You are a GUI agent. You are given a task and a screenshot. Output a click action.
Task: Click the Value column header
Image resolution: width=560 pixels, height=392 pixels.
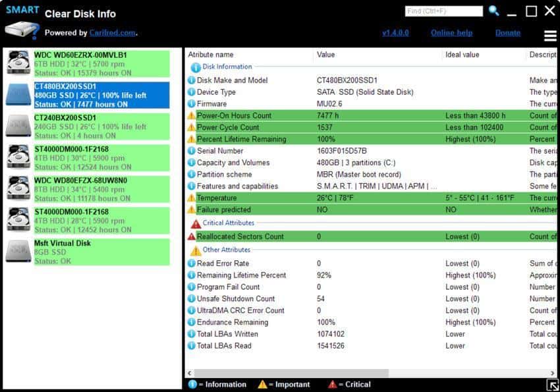[325, 55]
